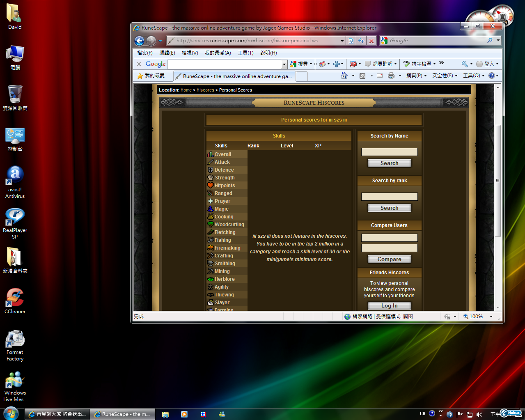This screenshot has height=420, width=525.
Task: Click Search button under Search by rank
Action: coord(389,208)
